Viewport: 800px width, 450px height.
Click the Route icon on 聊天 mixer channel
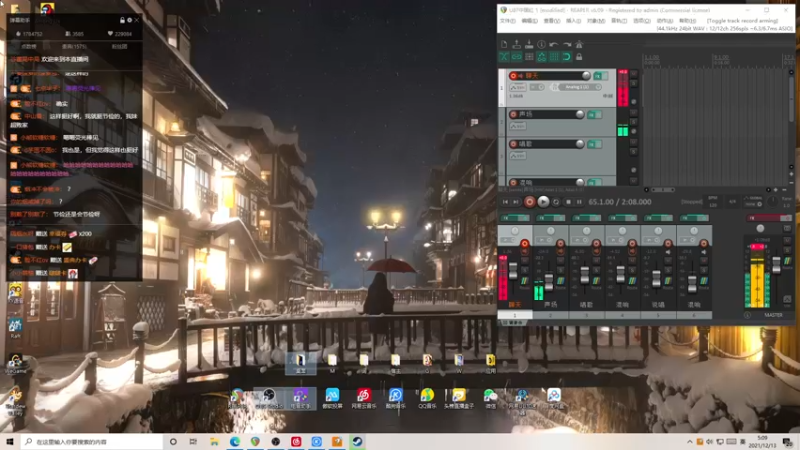pyautogui.click(x=524, y=282)
